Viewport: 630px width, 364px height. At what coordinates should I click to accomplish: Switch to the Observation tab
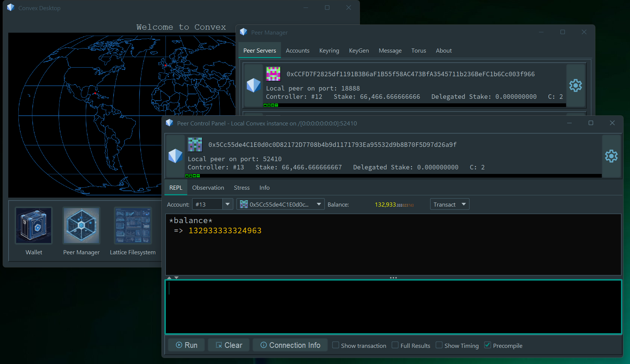[208, 188]
